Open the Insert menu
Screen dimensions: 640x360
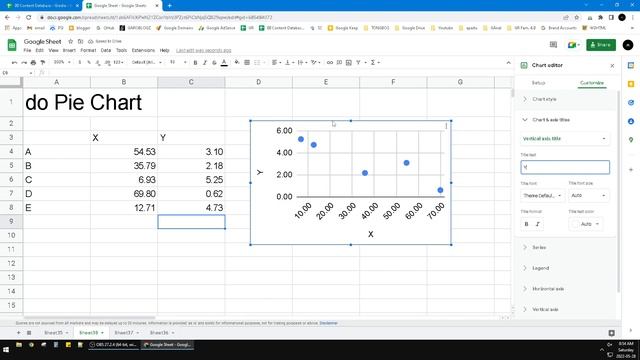pyautogui.click(x=69, y=50)
